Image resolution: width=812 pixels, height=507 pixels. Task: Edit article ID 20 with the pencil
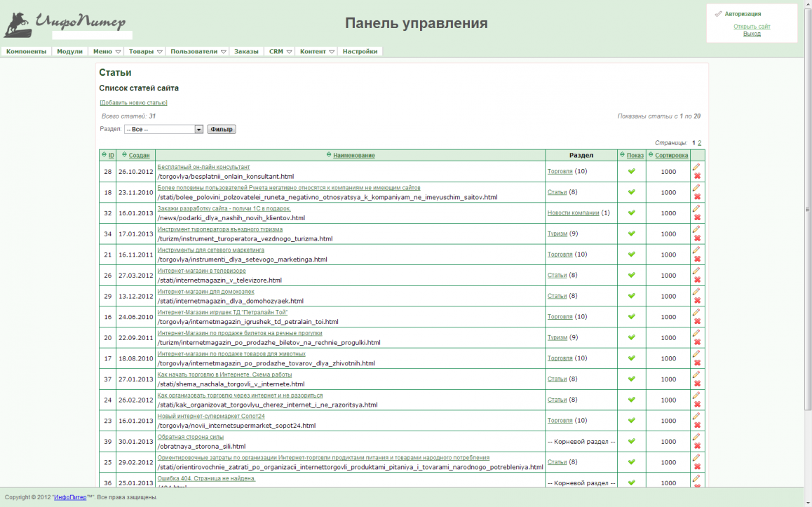(x=696, y=332)
